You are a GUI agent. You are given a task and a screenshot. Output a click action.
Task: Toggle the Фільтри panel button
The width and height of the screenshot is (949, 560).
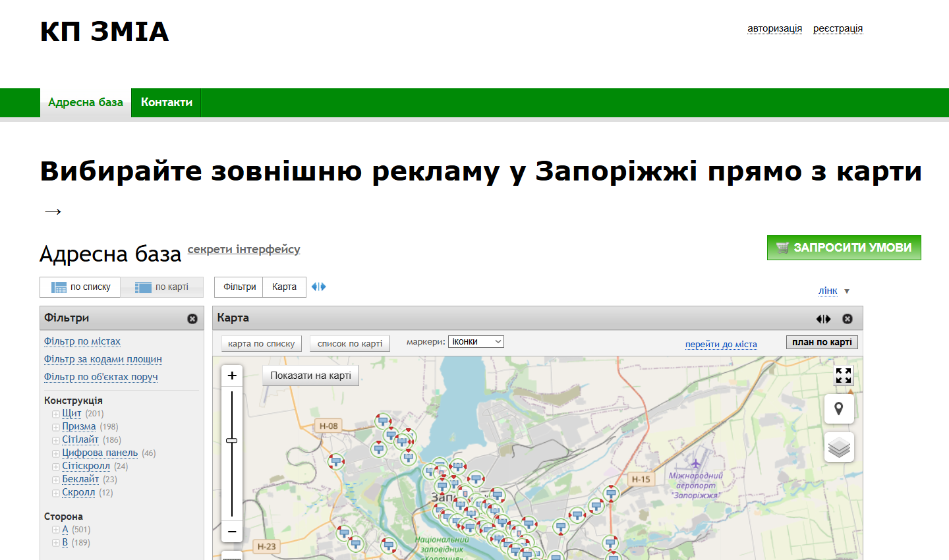tap(239, 287)
